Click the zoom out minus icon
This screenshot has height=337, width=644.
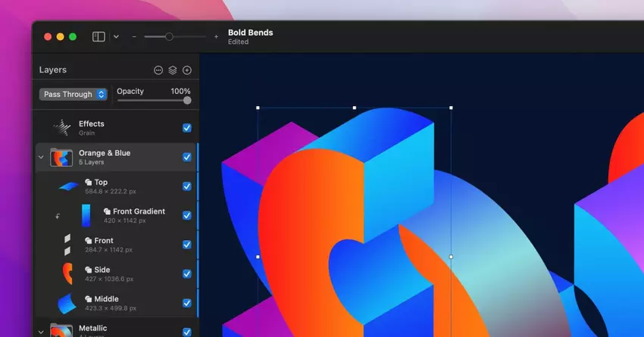pyautogui.click(x=134, y=36)
